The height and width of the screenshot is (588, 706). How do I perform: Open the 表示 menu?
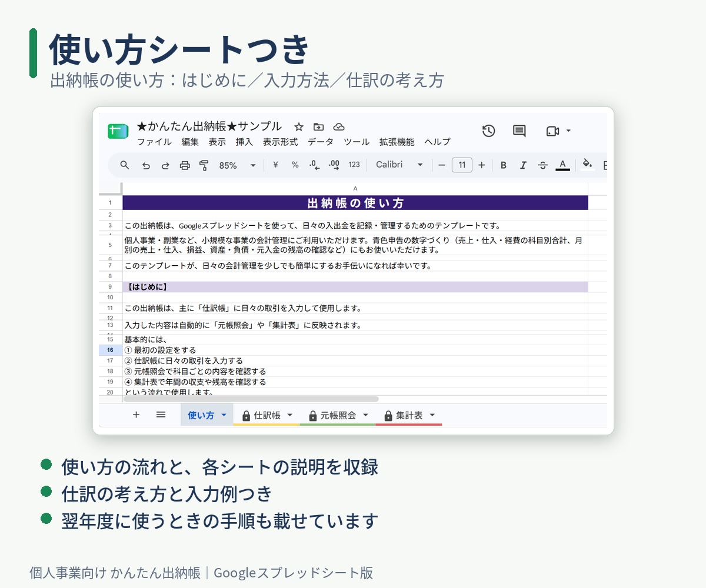pos(217,142)
